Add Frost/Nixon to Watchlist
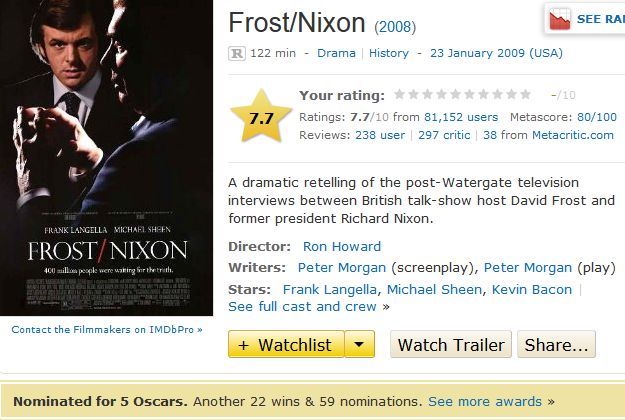This screenshot has height=420, width=625. (286, 345)
